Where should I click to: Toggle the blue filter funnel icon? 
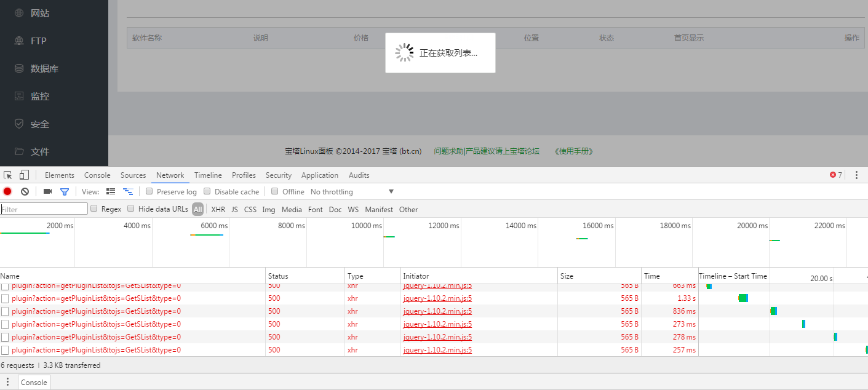pyautogui.click(x=64, y=192)
